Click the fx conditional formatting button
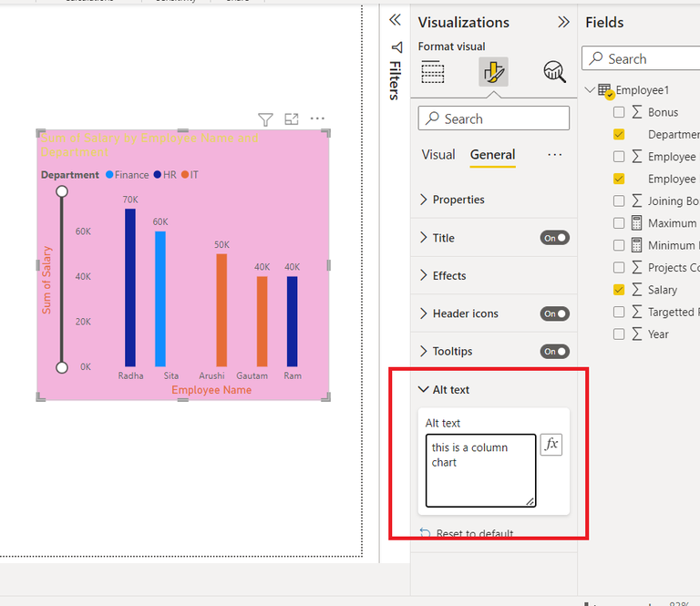Screen dimensions: 700x606 tap(551, 445)
